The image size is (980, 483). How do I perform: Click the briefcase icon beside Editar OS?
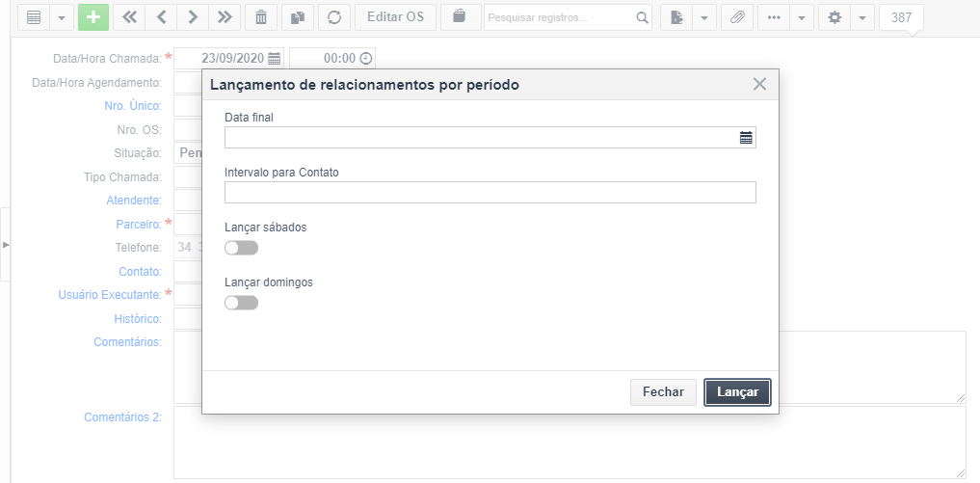coord(461,17)
